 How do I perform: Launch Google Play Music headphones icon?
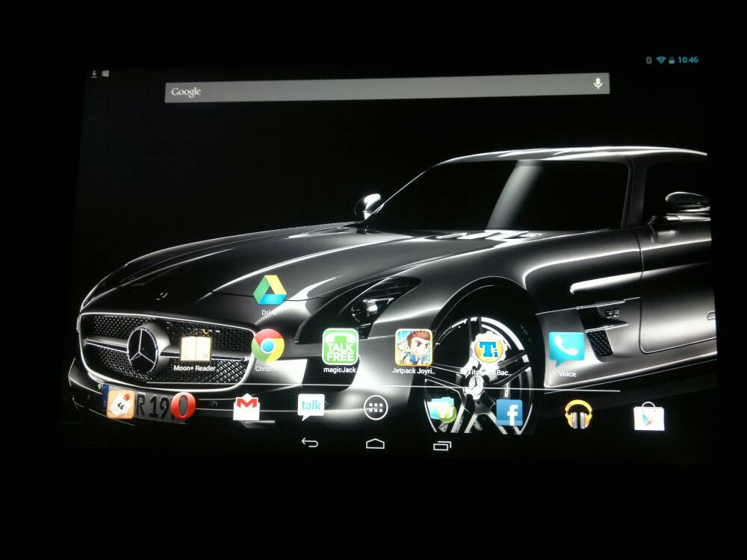(578, 414)
